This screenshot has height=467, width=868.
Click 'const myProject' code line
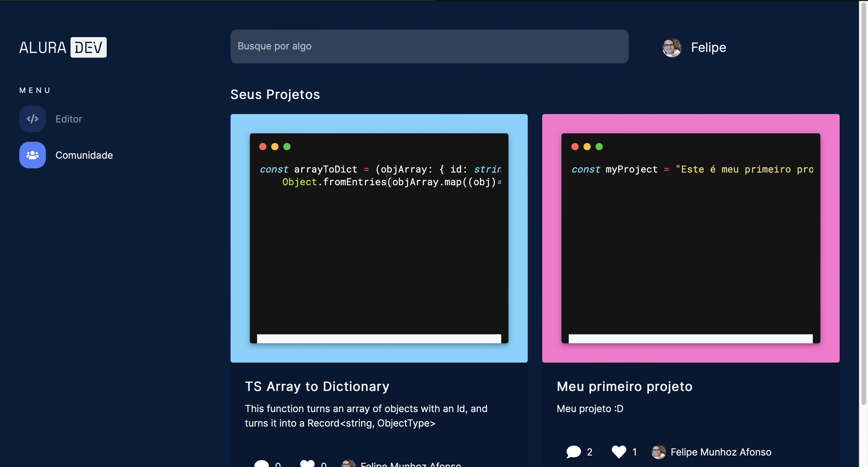pyautogui.click(x=693, y=169)
